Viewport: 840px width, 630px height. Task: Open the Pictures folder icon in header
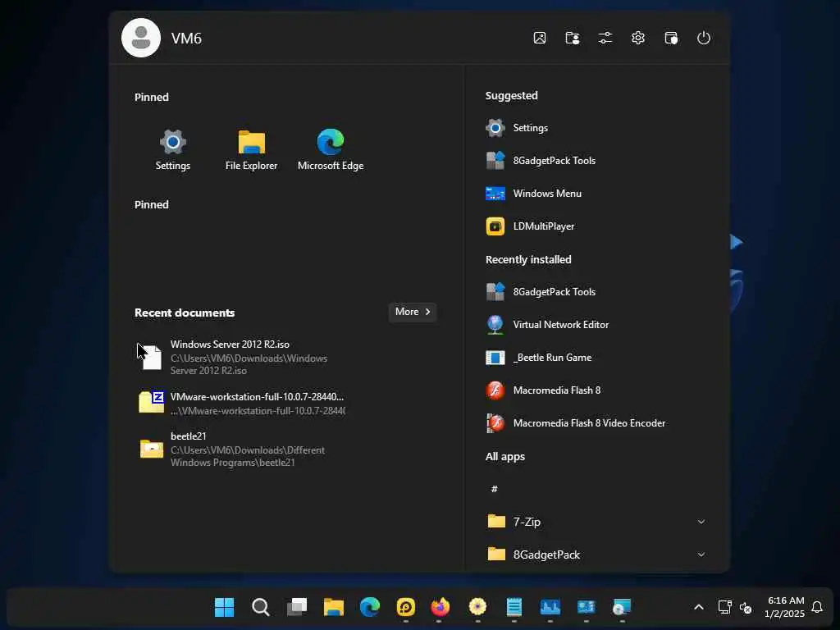pyautogui.click(x=540, y=38)
